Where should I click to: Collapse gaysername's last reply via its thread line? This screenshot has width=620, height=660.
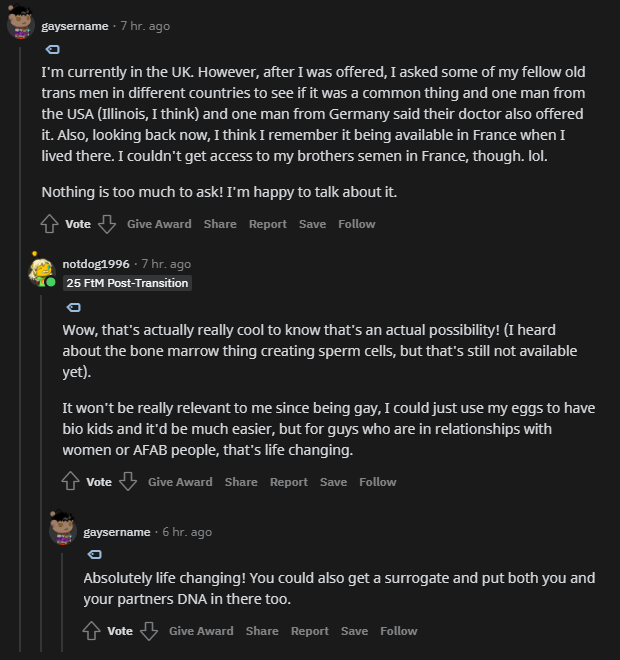coord(62,602)
